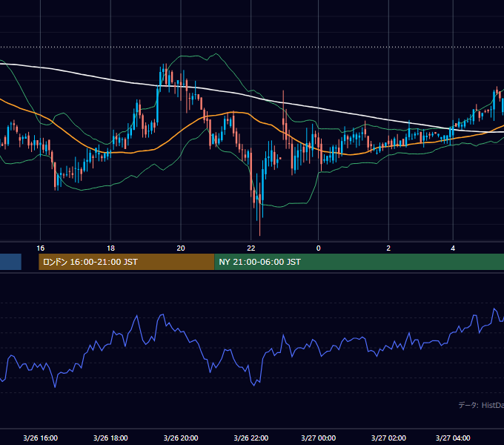Click the 22 hour axis label

[251, 248]
